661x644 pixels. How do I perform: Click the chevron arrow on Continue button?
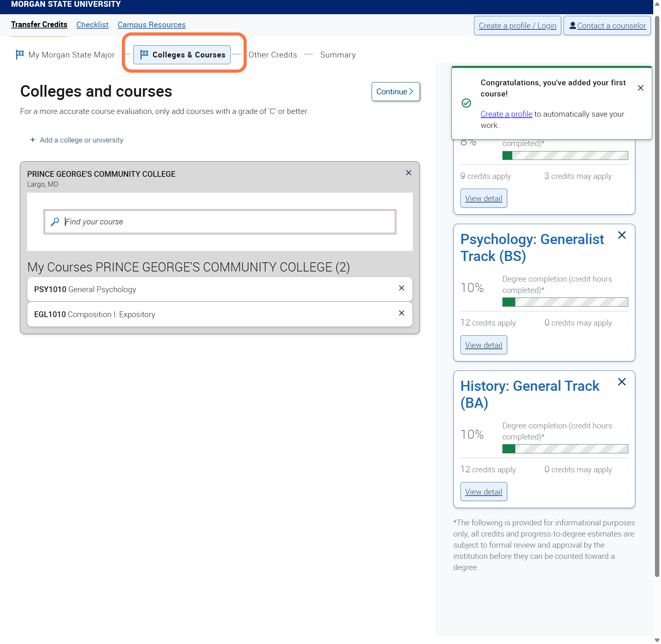pyautogui.click(x=411, y=92)
